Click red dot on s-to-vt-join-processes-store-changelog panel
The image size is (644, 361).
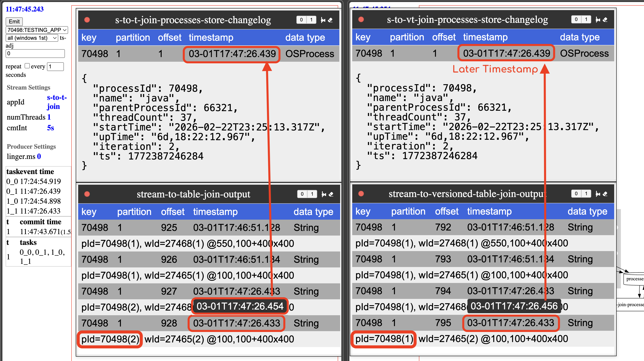pos(361,20)
